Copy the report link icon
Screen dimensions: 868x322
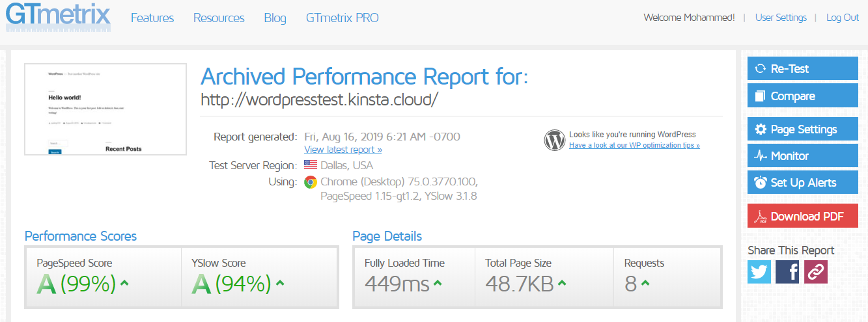(815, 271)
